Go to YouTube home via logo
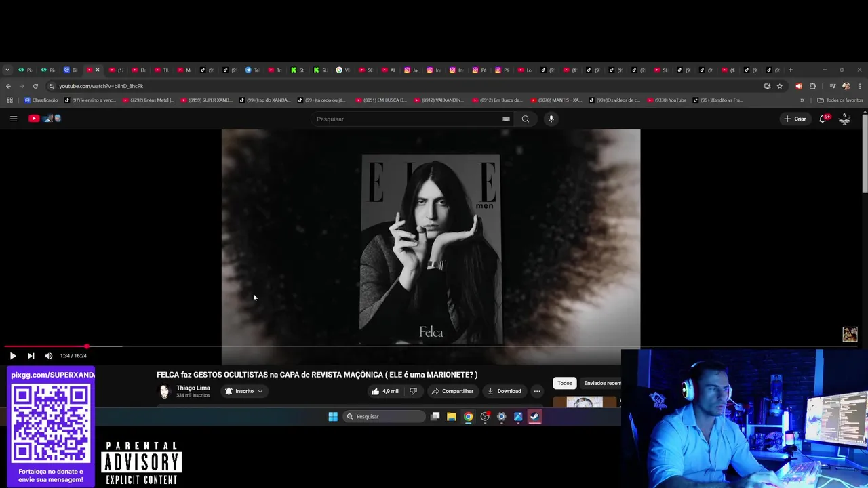Image resolution: width=868 pixels, height=488 pixels. click(45, 119)
